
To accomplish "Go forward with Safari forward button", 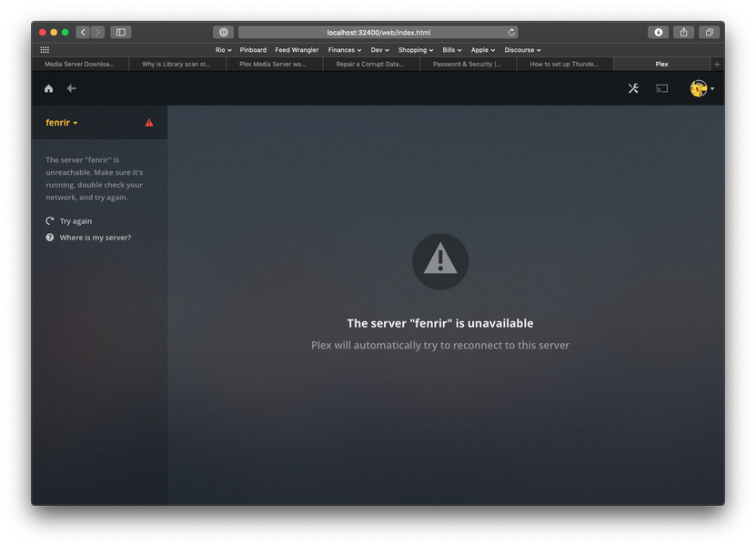I will (97, 33).
